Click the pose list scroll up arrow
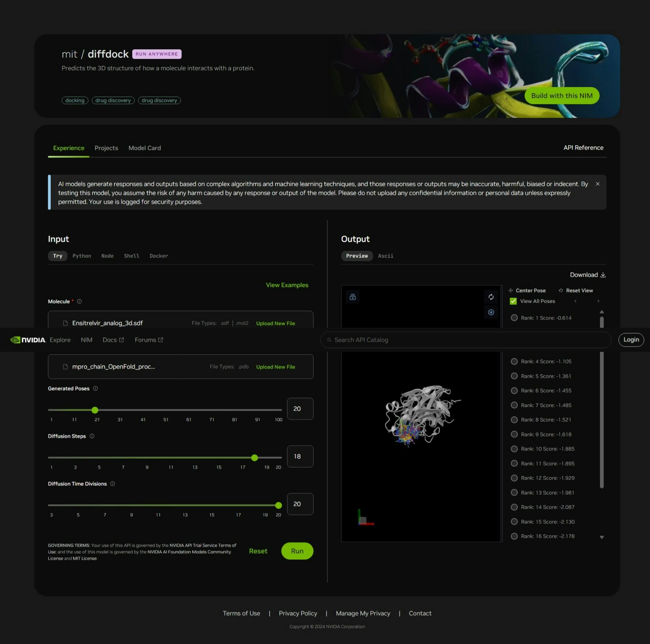Viewport: 650px width, 644px height. coord(602,312)
